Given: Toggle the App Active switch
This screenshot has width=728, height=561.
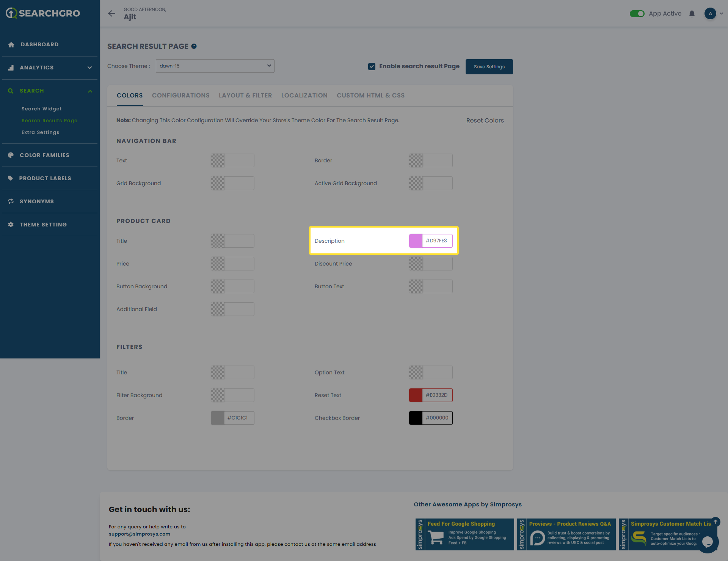Looking at the screenshot, I should [x=637, y=14].
